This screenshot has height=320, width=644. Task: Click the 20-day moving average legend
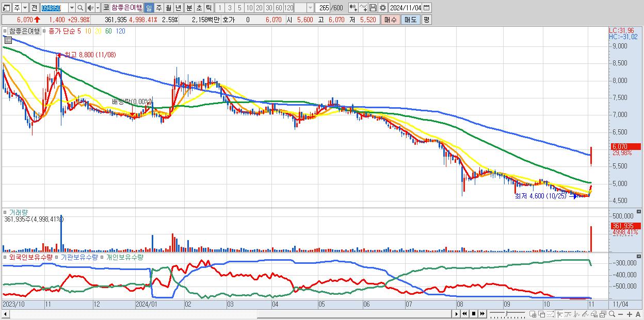98,31
